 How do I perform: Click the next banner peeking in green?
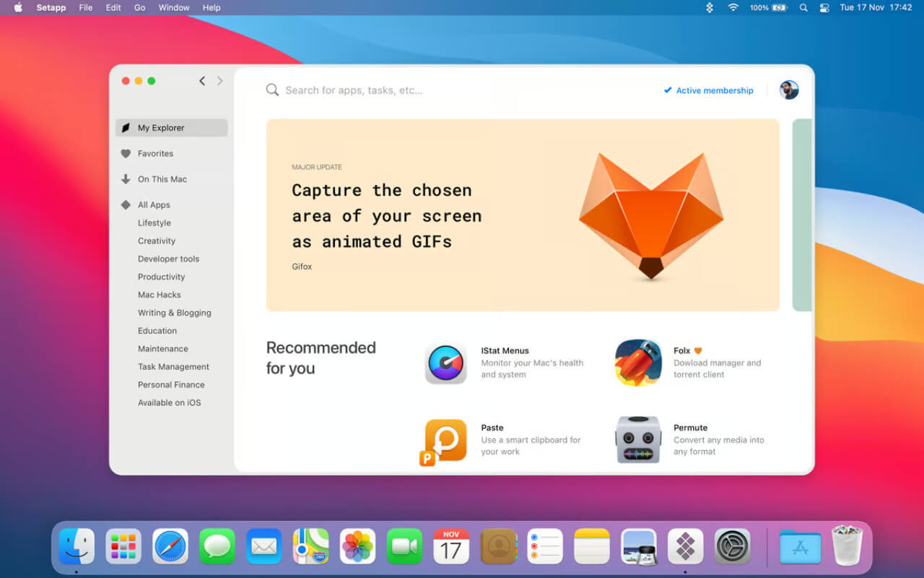coord(802,215)
